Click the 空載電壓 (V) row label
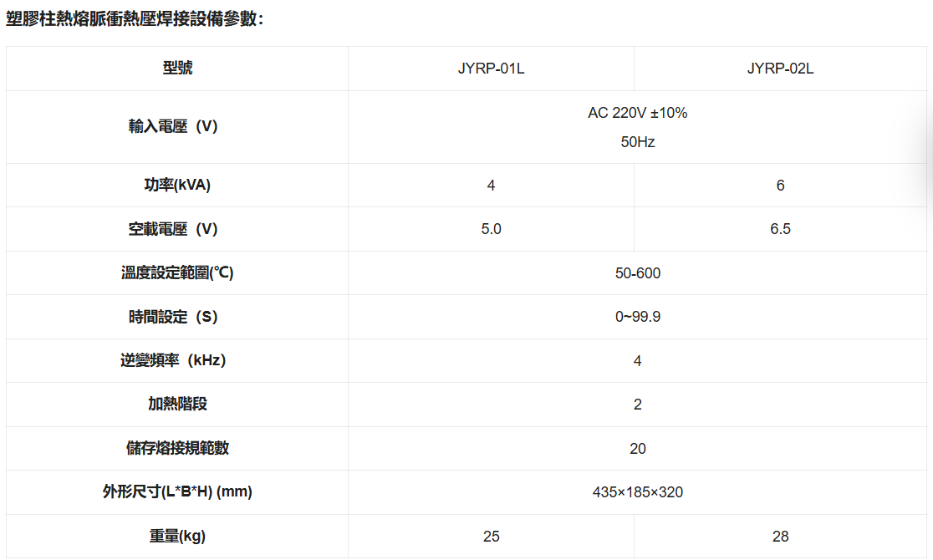The height and width of the screenshot is (560, 933). (173, 229)
